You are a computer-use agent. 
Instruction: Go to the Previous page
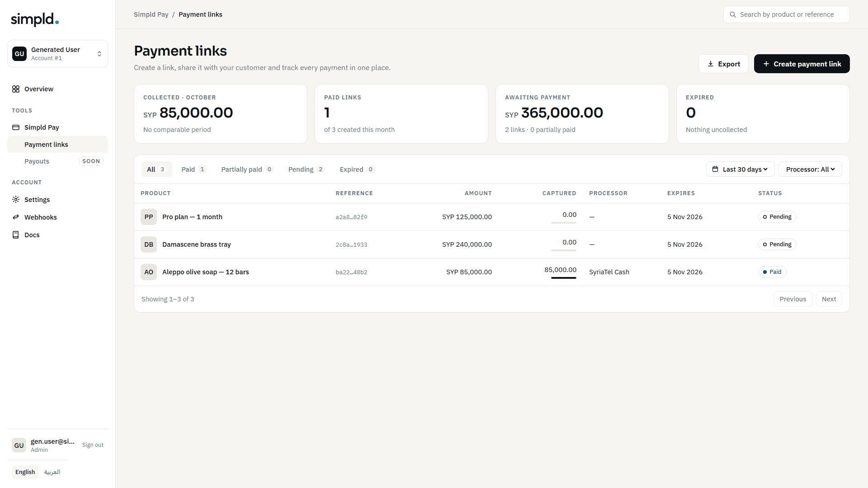coord(793,299)
